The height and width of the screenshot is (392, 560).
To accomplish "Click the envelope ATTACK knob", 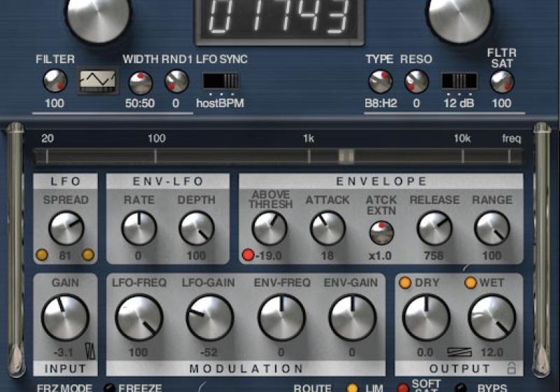I will point(328,228).
